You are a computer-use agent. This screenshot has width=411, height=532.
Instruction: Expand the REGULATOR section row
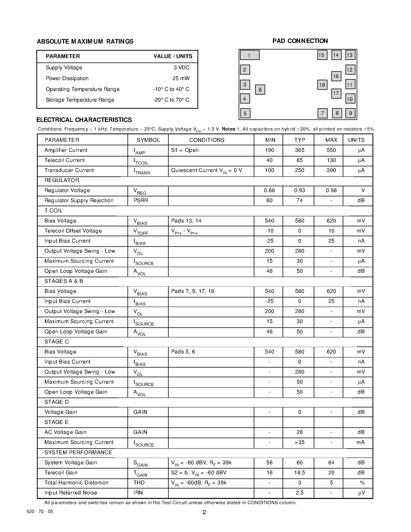[x=65, y=180]
